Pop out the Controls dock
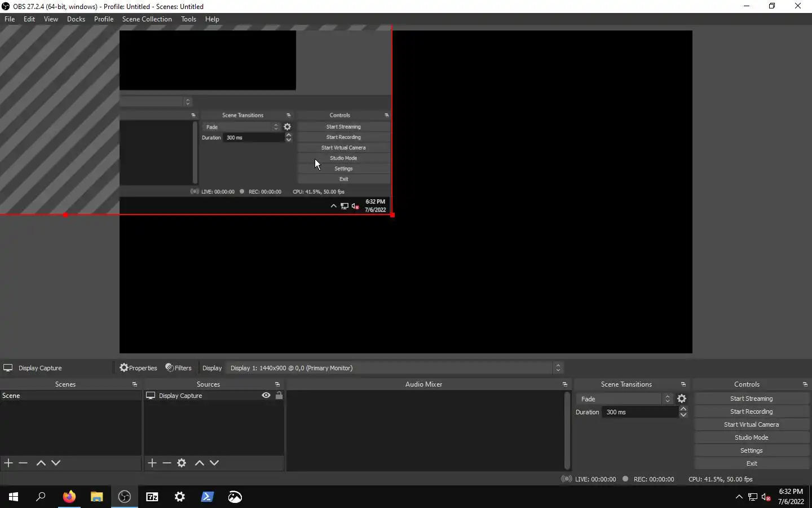Image resolution: width=812 pixels, height=508 pixels. point(805,384)
